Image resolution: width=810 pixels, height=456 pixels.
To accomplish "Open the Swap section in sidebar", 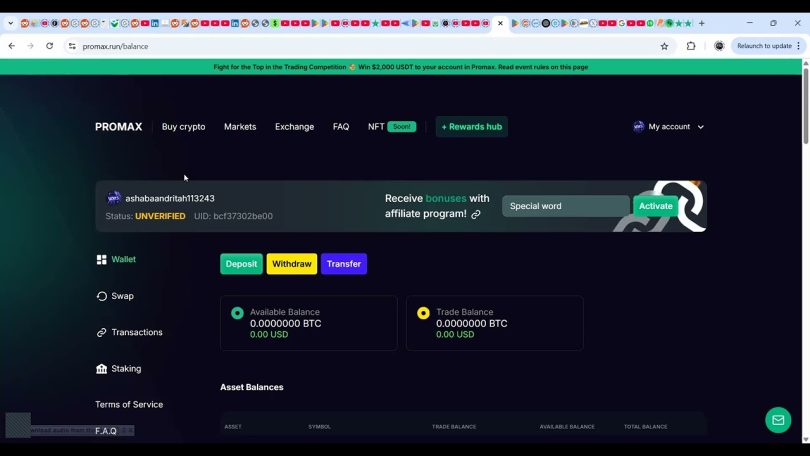I will pyautogui.click(x=115, y=296).
